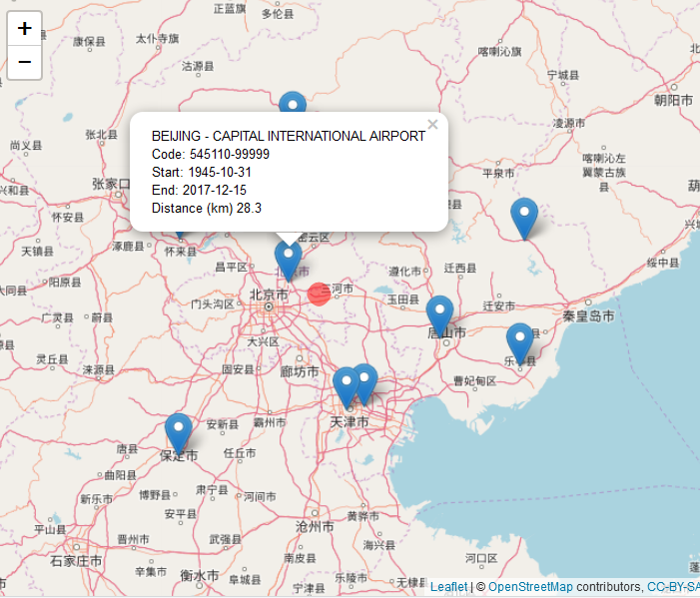
Task: Click the zoom out minus button
Action: 25,62
